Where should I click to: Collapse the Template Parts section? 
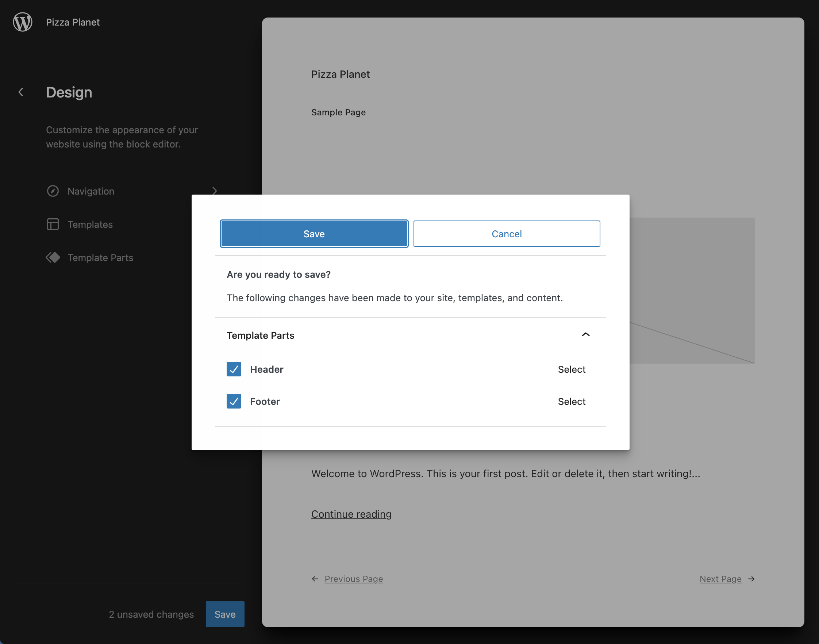(585, 334)
